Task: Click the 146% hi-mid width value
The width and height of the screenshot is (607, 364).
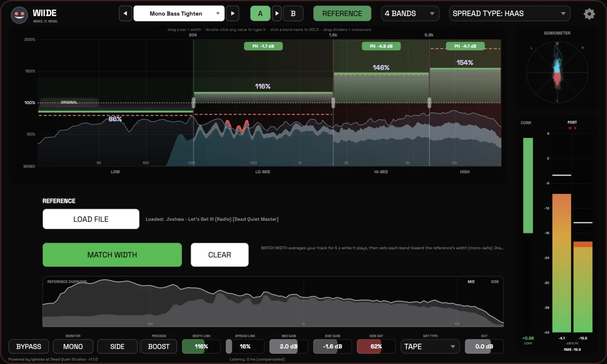Action: pyautogui.click(x=381, y=67)
